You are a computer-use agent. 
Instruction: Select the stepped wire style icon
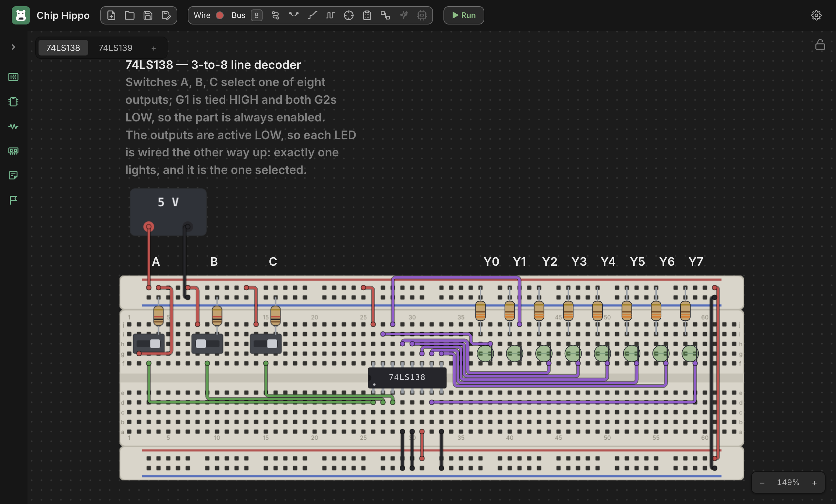[312, 15]
